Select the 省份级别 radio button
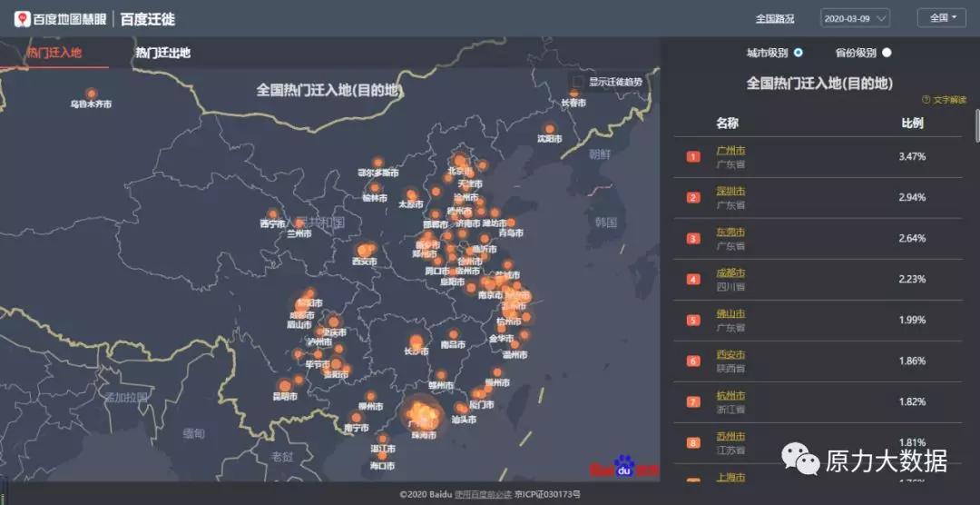The height and width of the screenshot is (505, 980). (x=887, y=53)
